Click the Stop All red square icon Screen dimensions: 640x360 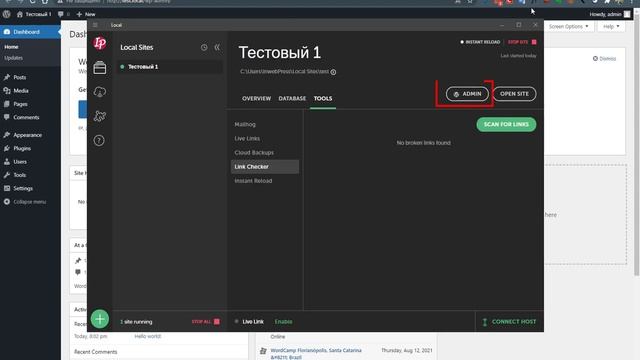pos(217,322)
